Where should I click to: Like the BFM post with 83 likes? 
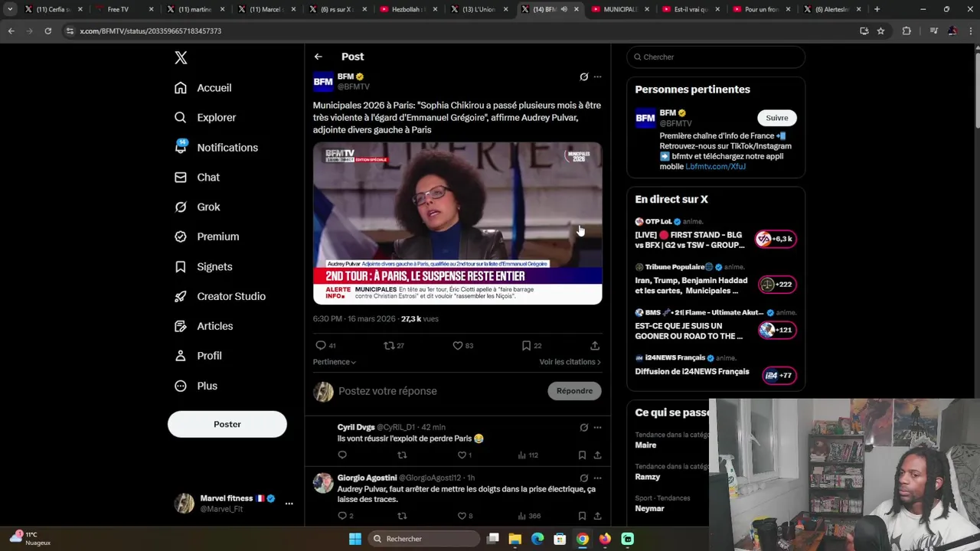(x=458, y=346)
